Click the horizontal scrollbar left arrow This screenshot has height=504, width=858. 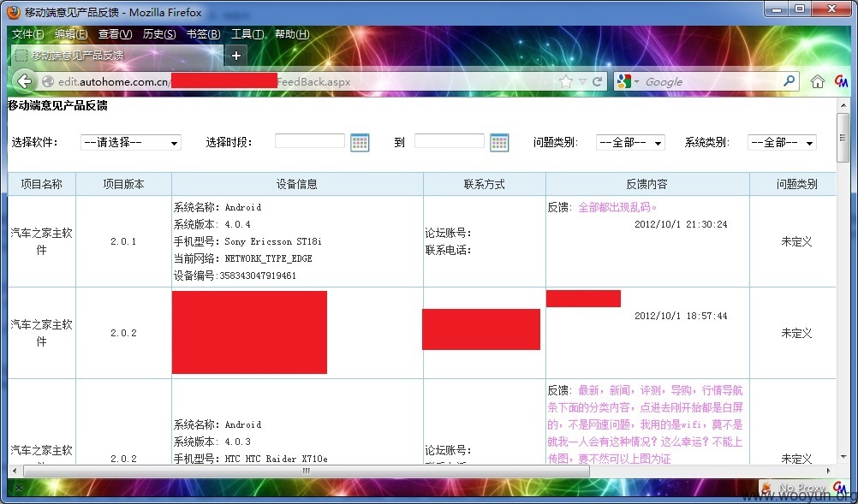coord(15,471)
